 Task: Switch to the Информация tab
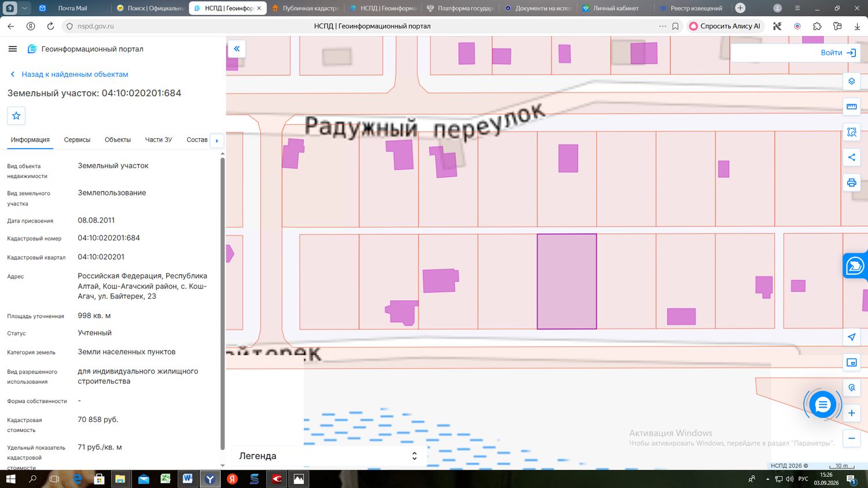click(30, 140)
